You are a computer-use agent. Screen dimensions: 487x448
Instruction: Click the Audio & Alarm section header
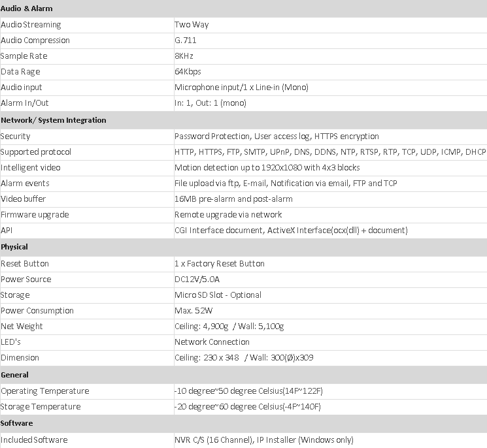coord(27,8)
